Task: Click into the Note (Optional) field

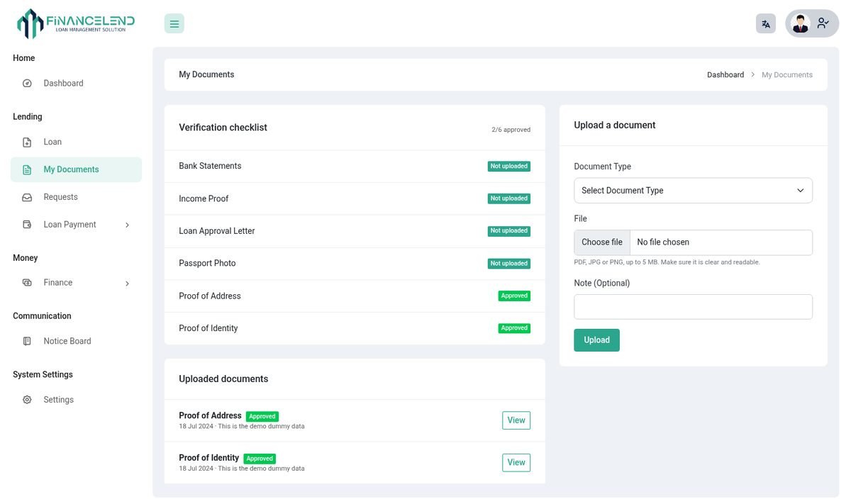Action: [693, 307]
